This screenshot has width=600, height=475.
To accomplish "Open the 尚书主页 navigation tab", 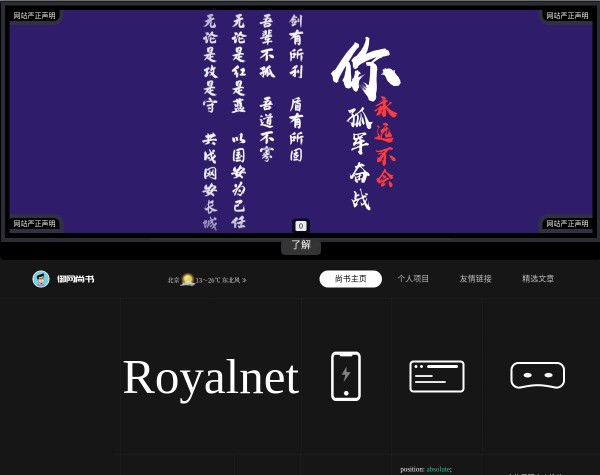I will click(350, 279).
